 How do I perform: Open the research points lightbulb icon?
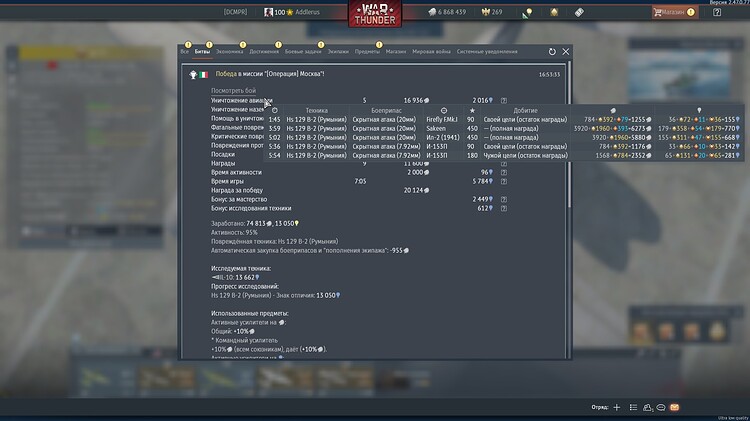[528, 13]
